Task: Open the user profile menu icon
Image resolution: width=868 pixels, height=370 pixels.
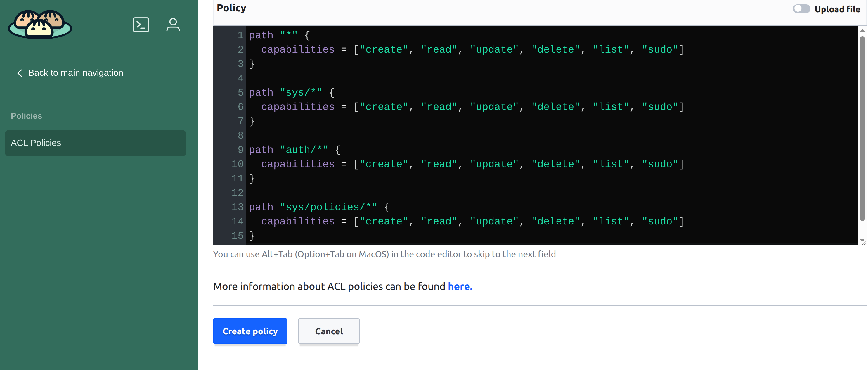Action: click(x=173, y=25)
